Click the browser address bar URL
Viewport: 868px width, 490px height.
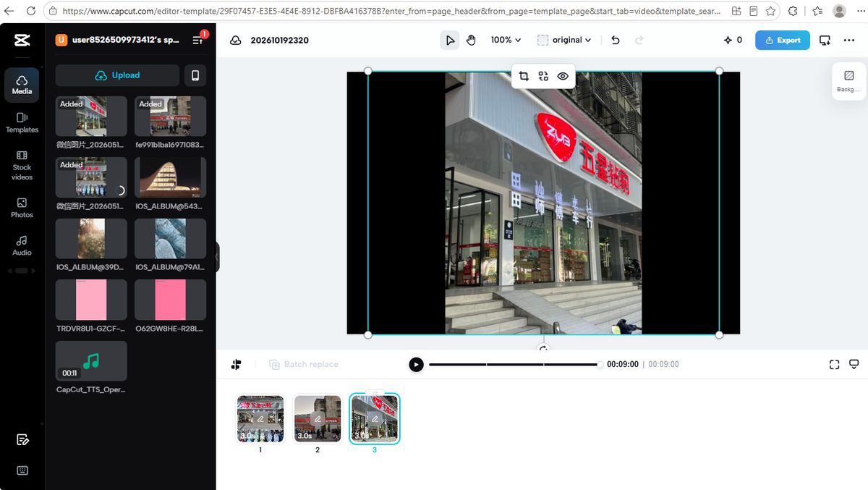point(391,12)
